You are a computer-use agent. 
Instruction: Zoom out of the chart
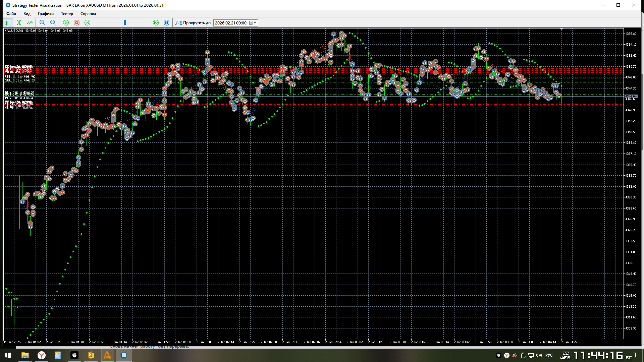[x=53, y=23]
